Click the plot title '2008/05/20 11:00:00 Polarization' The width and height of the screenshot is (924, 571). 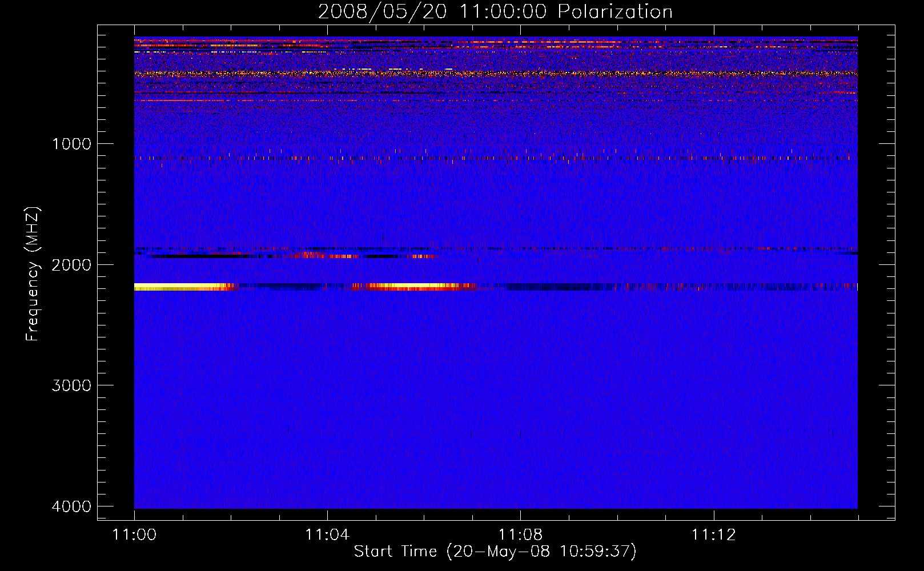pos(495,12)
